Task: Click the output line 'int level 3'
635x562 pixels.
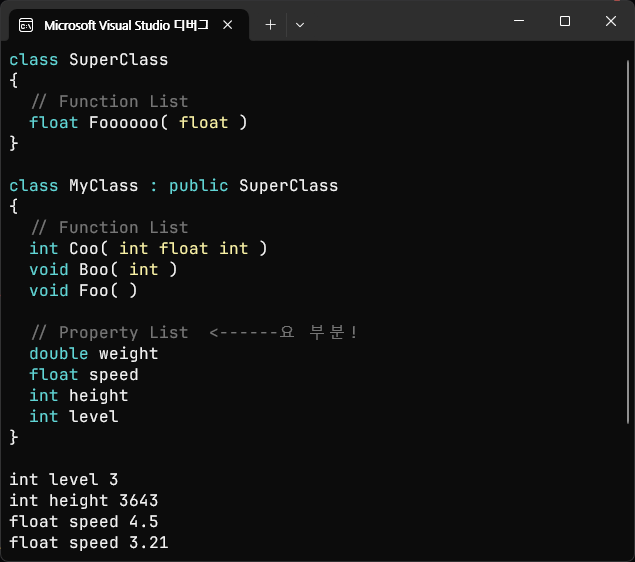Action: [64, 480]
